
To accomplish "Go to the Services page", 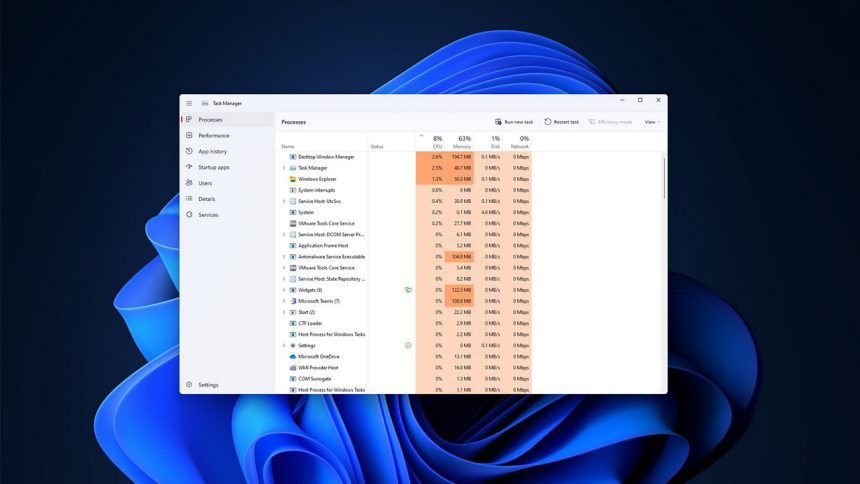I will click(x=227, y=215).
